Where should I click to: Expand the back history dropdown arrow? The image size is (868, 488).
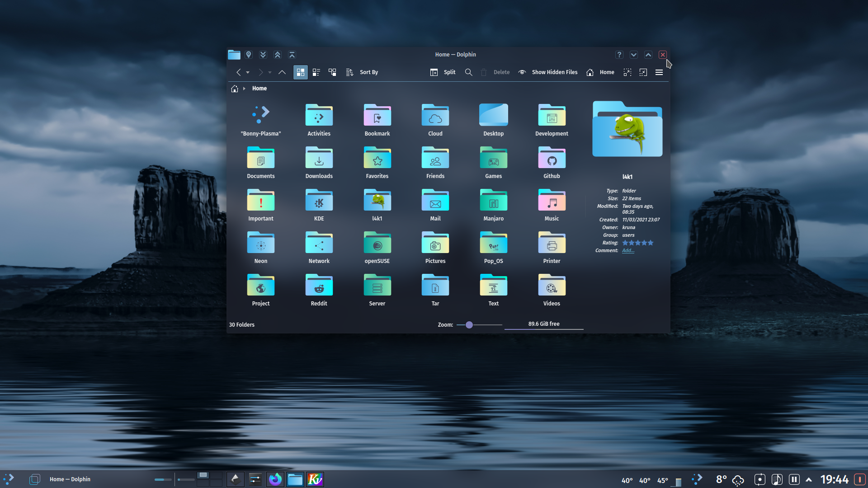click(x=248, y=72)
